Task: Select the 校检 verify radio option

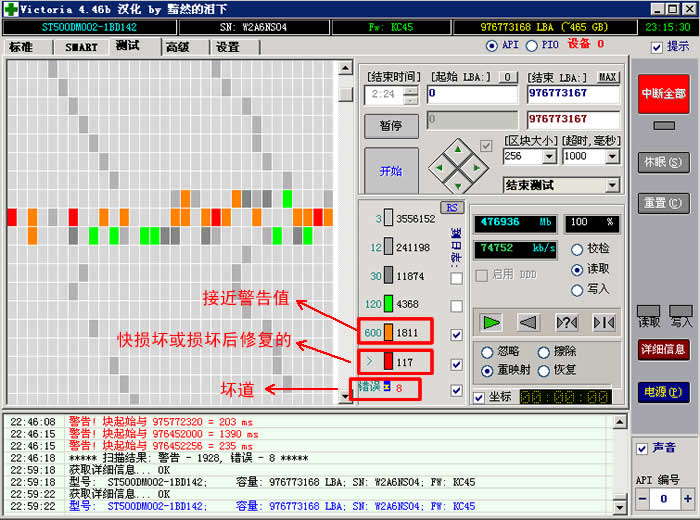Action: (x=577, y=249)
